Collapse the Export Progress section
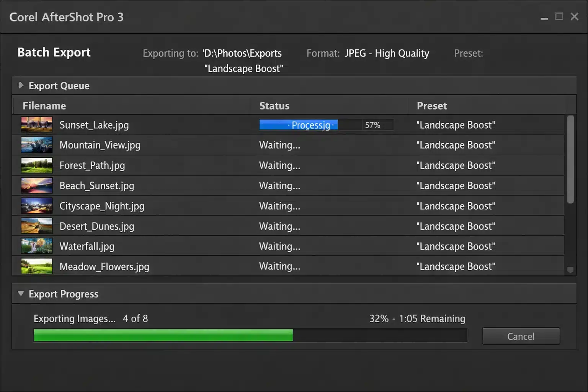 (x=21, y=294)
